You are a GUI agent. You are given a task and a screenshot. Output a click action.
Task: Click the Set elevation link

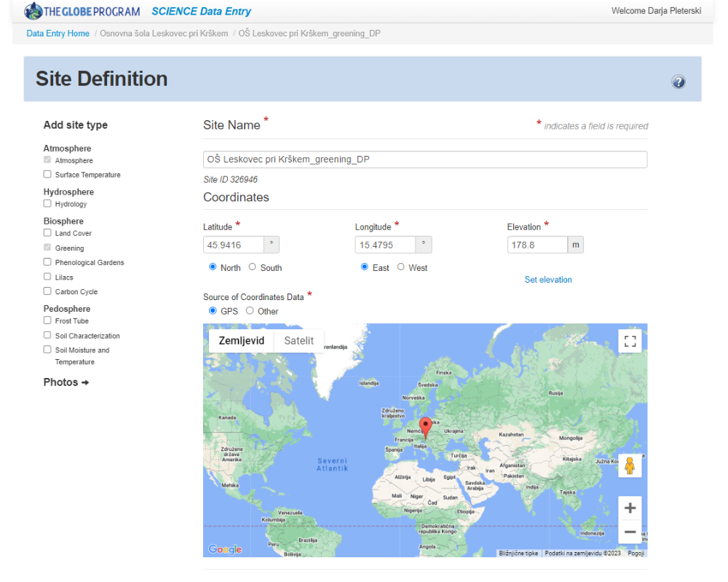click(x=548, y=280)
